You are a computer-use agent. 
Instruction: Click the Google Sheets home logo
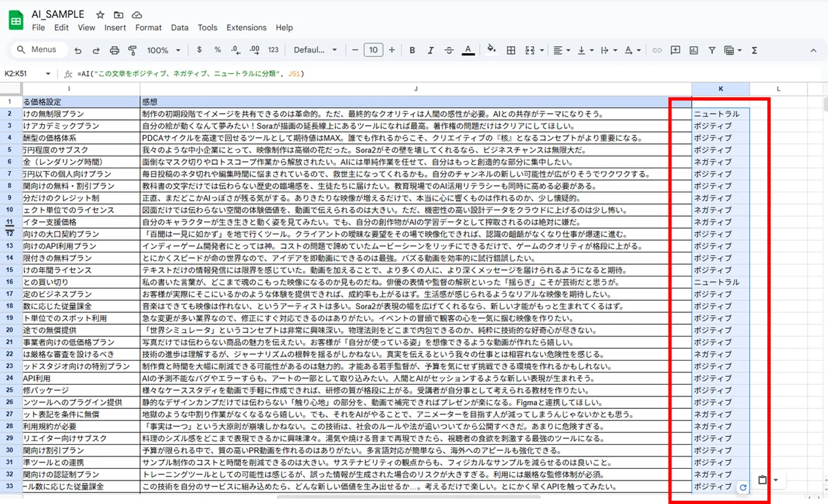(15, 21)
